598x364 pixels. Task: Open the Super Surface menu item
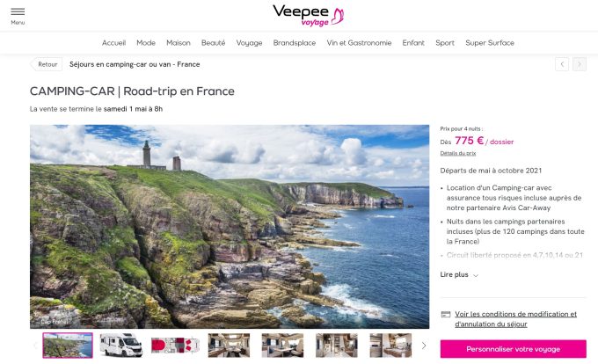point(490,43)
